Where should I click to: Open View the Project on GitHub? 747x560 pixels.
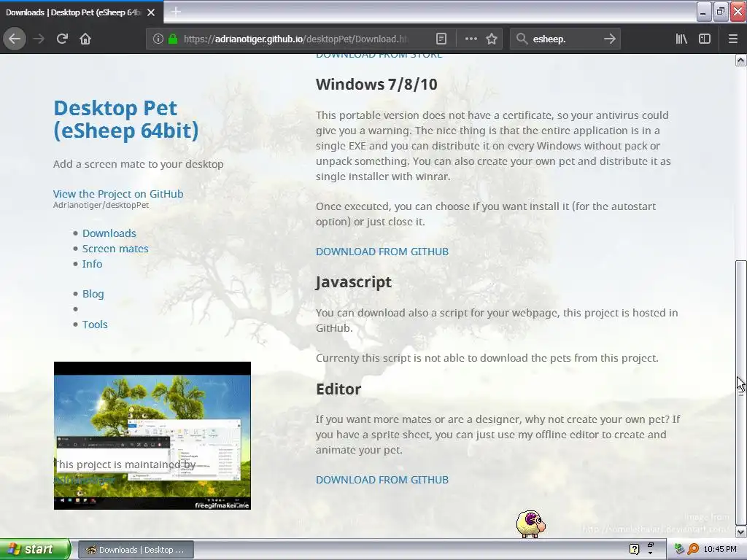pyautogui.click(x=118, y=194)
